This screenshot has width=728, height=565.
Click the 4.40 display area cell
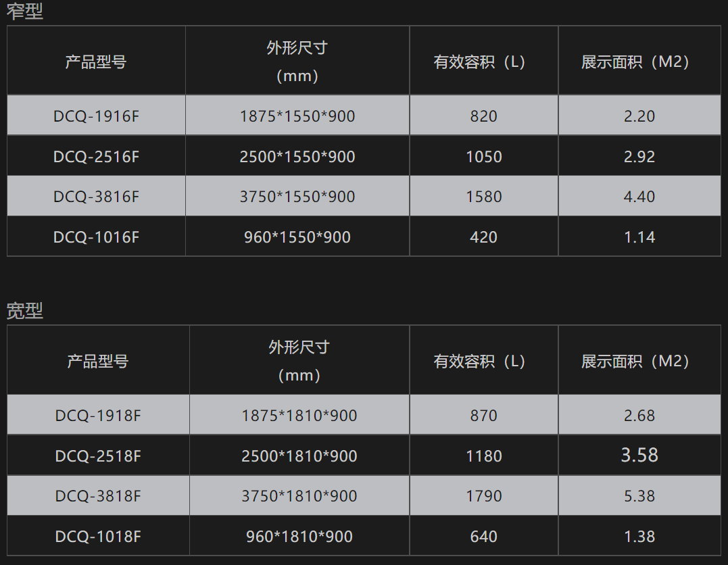(639, 197)
